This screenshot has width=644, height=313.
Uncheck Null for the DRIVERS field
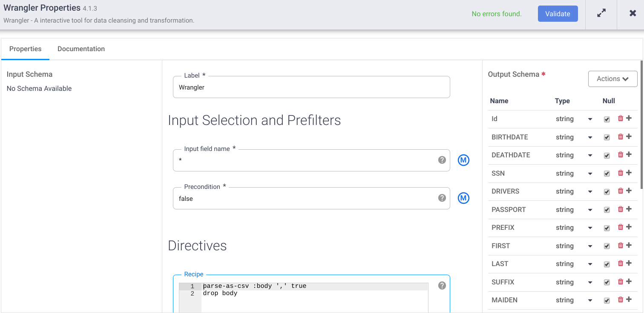coord(607,192)
